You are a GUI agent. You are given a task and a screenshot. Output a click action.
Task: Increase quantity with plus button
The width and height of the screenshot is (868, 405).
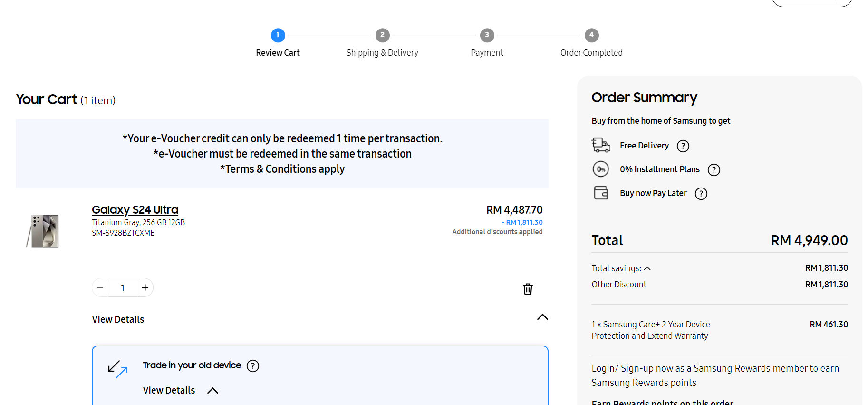click(145, 287)
